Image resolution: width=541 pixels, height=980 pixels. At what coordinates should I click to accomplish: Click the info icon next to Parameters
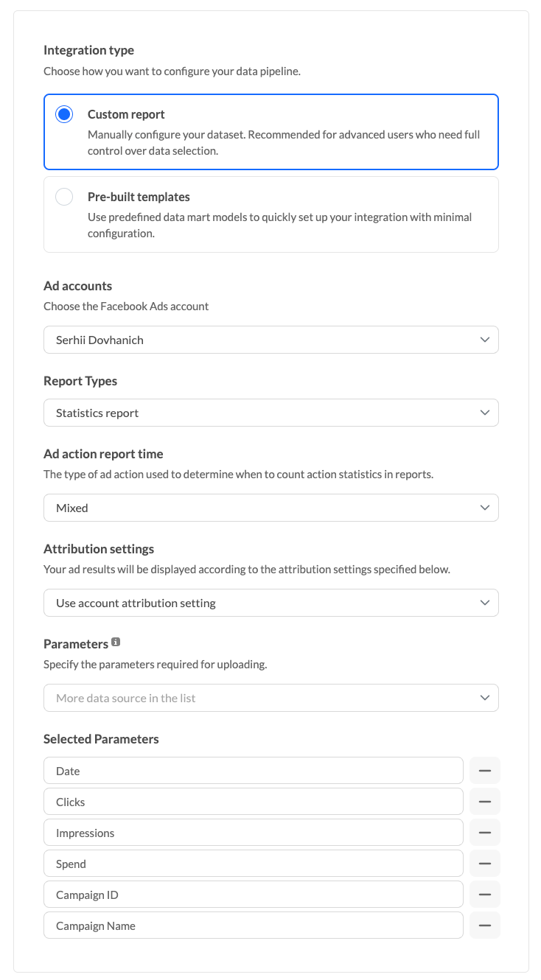coord(116,641)
